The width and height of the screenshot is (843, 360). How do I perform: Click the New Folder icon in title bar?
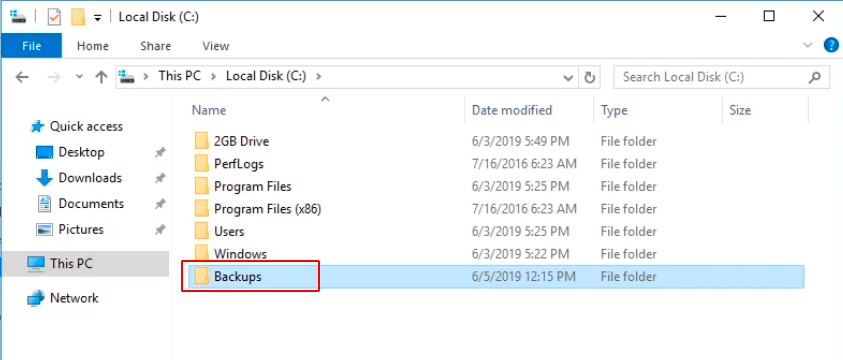pyautogui.click(x=78, y=17)
